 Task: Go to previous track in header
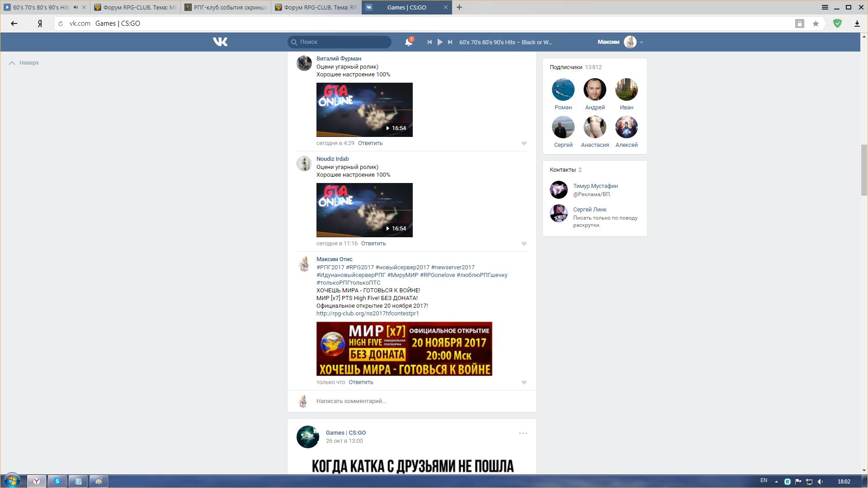[429, 42]
